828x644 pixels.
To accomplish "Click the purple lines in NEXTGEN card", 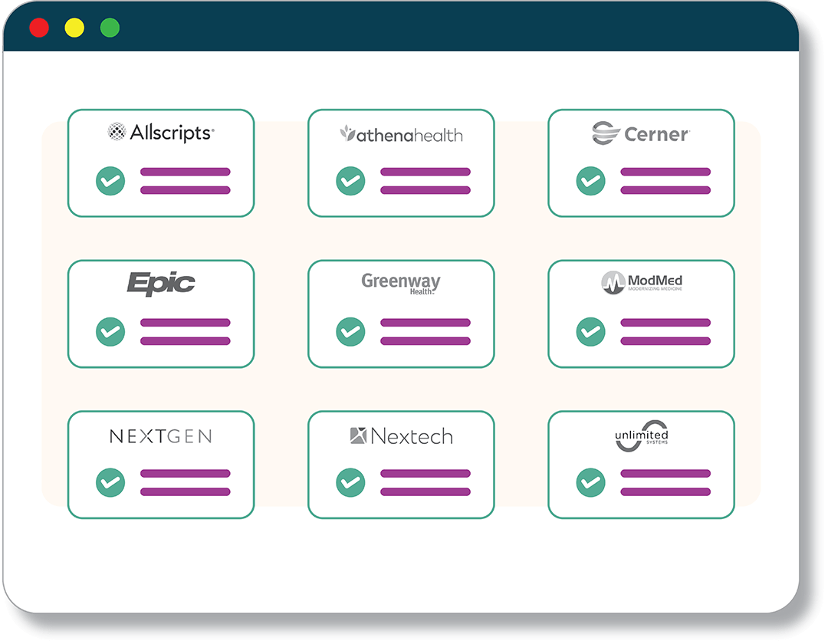I will (x=186, y=482).
